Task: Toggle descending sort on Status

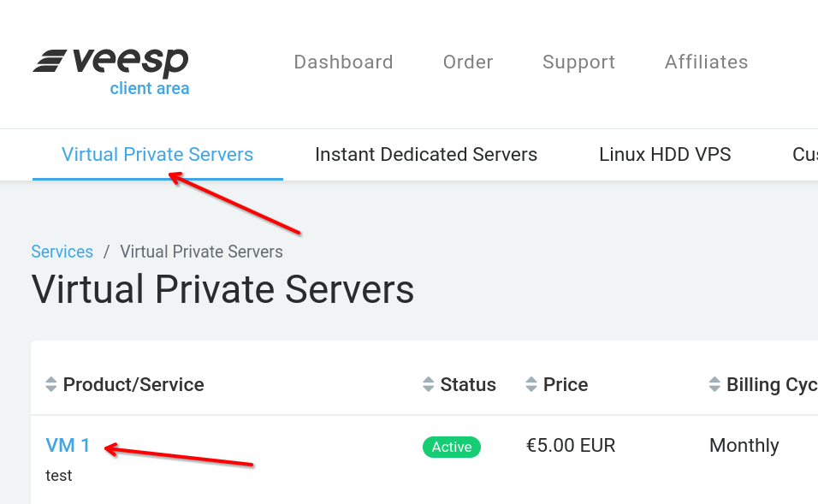Action: (428, 388)
